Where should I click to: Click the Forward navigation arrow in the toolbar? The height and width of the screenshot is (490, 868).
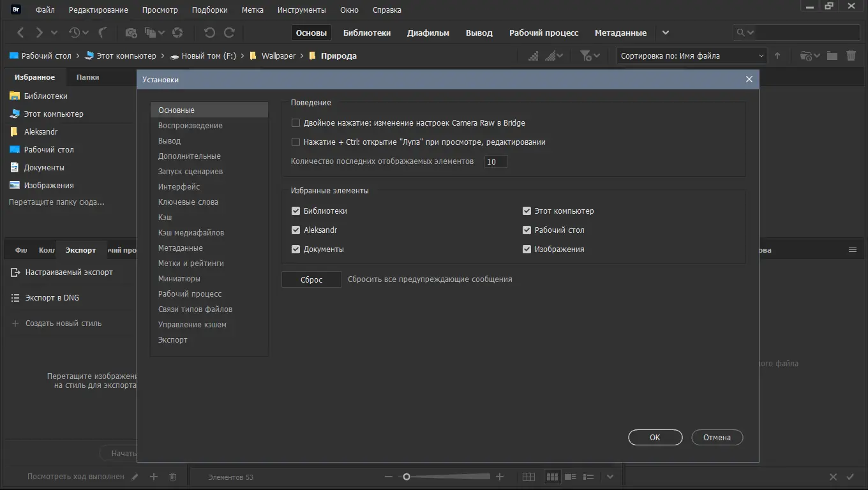[x=40, y=33]
